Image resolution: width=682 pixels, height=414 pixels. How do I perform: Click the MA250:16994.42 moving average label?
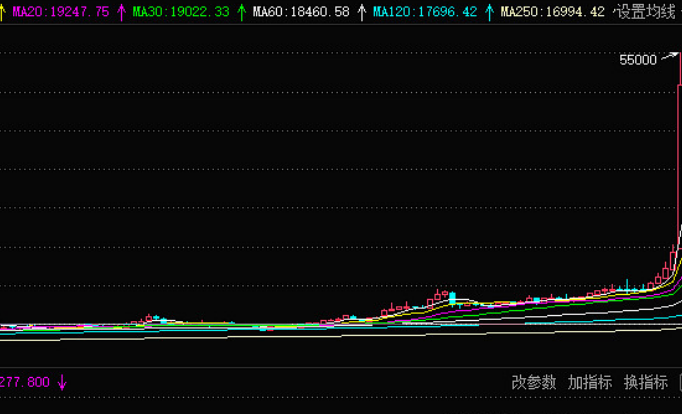point(552,12)
